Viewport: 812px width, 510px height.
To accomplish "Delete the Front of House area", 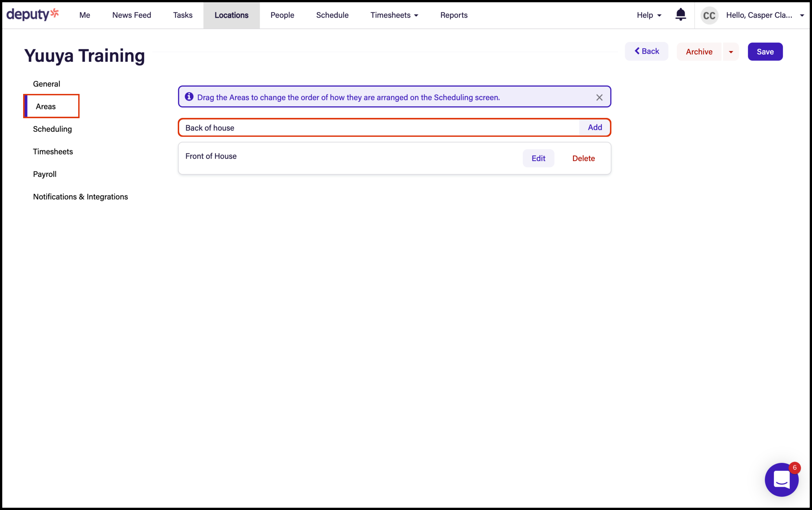I will [x=583, y=159].
